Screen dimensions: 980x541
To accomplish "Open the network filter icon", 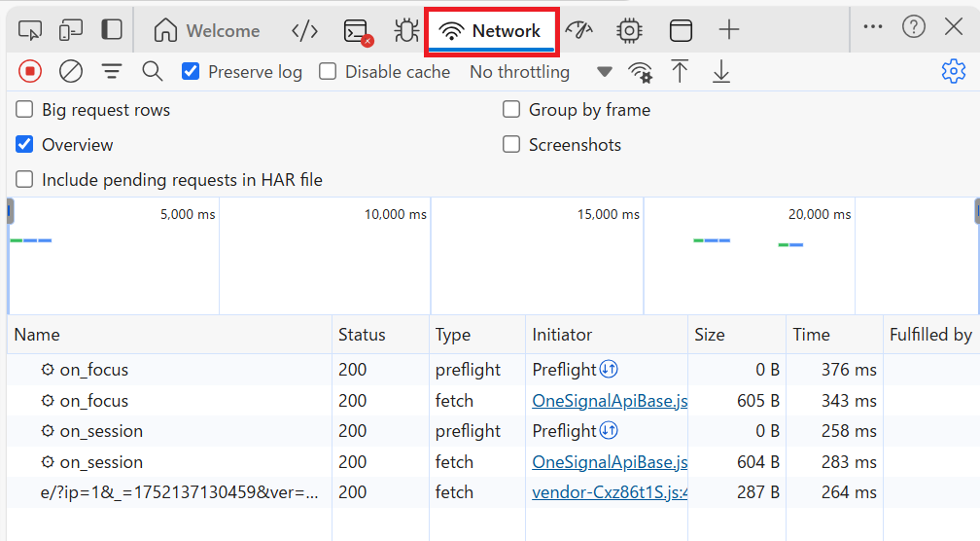I will pos(112,71).
